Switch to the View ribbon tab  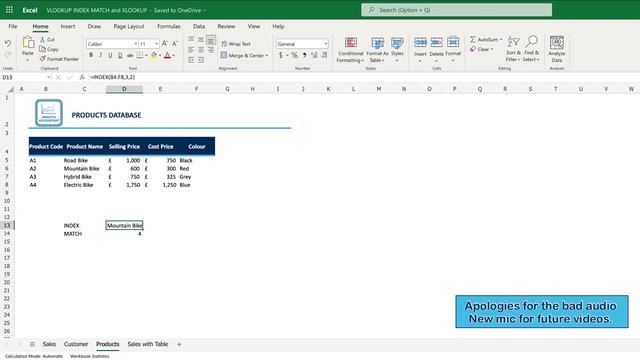click(253, 26)
